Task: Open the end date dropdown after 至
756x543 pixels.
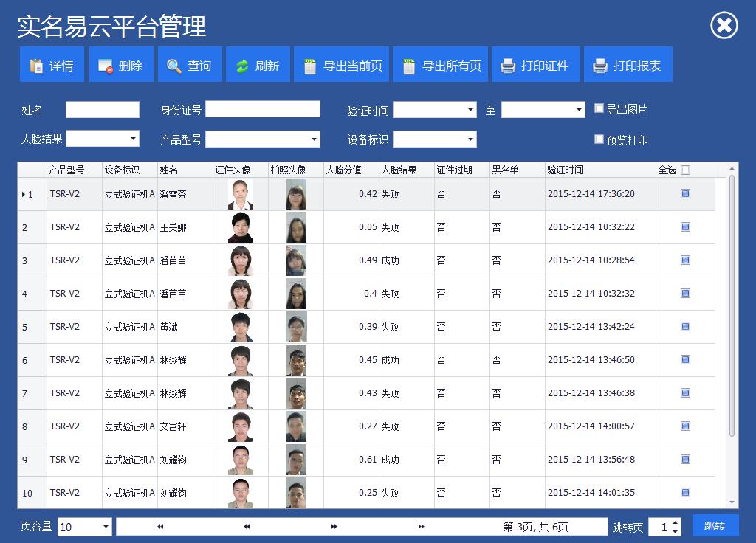Action: coord(579,110)
